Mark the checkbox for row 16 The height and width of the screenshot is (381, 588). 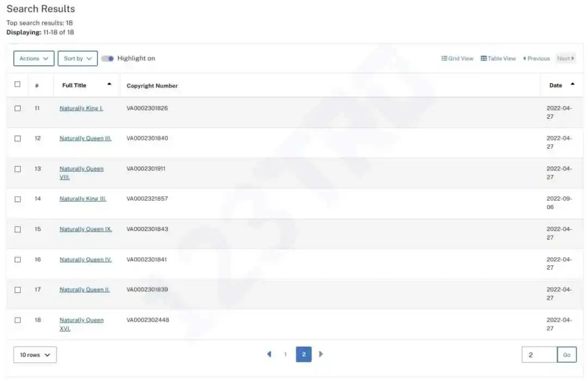(17, 260)
